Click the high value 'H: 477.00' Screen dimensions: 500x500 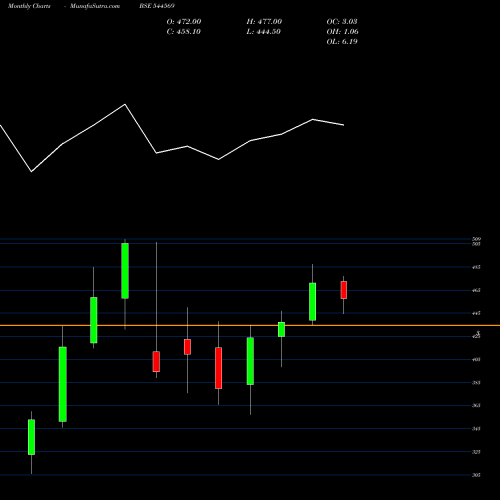pos(264,21)
